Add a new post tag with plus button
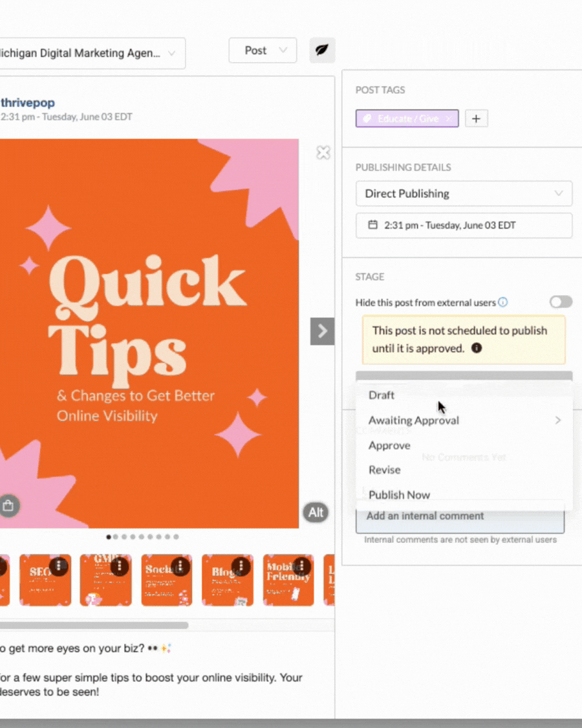 (x=476, y=118)
